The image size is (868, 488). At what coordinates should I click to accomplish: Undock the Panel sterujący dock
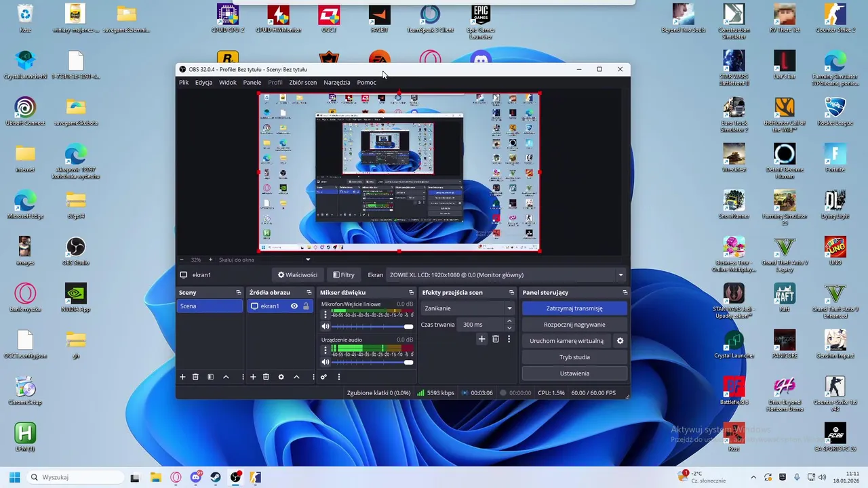tap(625, 293)
